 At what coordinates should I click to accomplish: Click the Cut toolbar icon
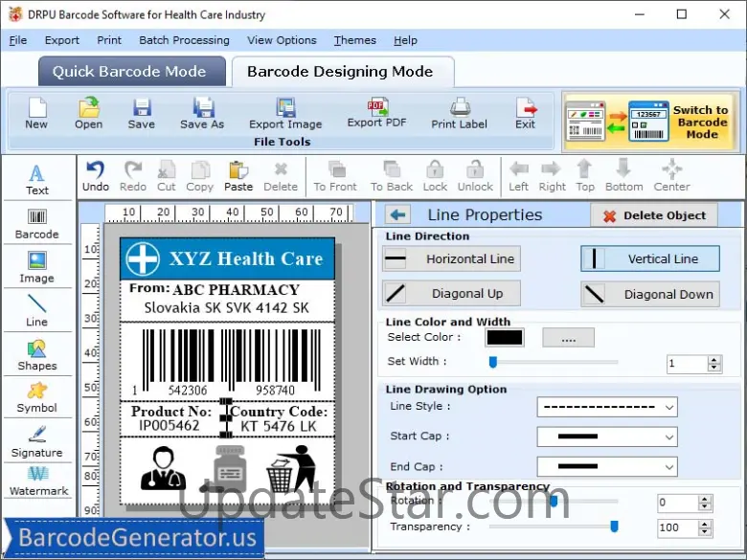pyautogui.click(x=167, y=176)
